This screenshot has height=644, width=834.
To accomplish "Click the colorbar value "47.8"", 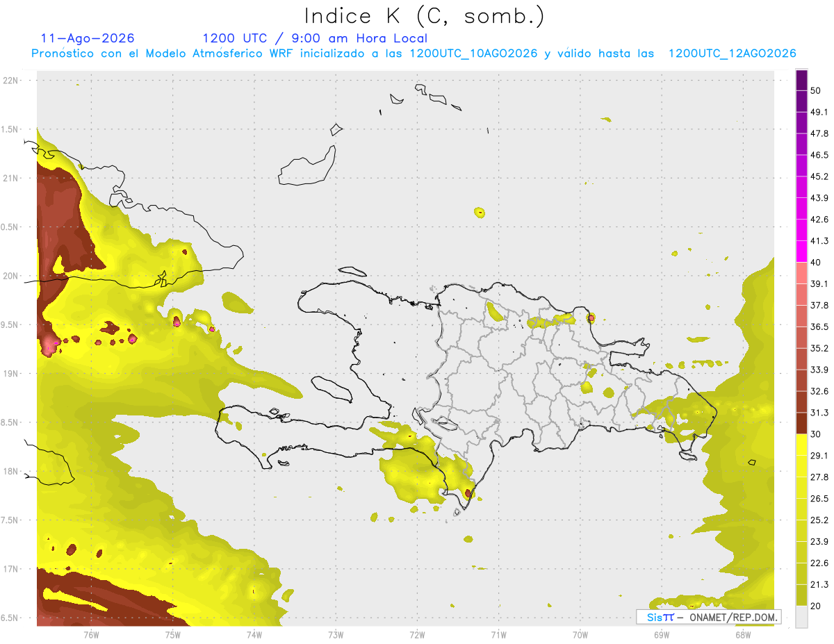I will (x=819, y=133).
